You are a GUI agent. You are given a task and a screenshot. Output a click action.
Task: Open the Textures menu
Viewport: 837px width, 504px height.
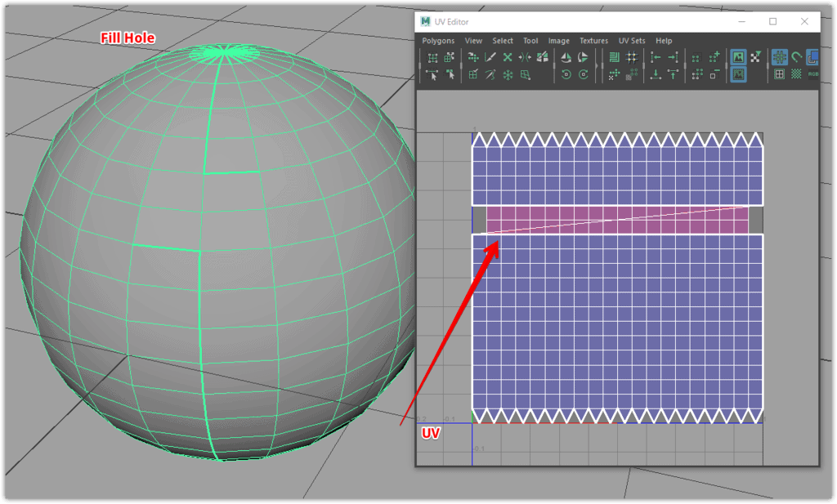pos(593,41)
